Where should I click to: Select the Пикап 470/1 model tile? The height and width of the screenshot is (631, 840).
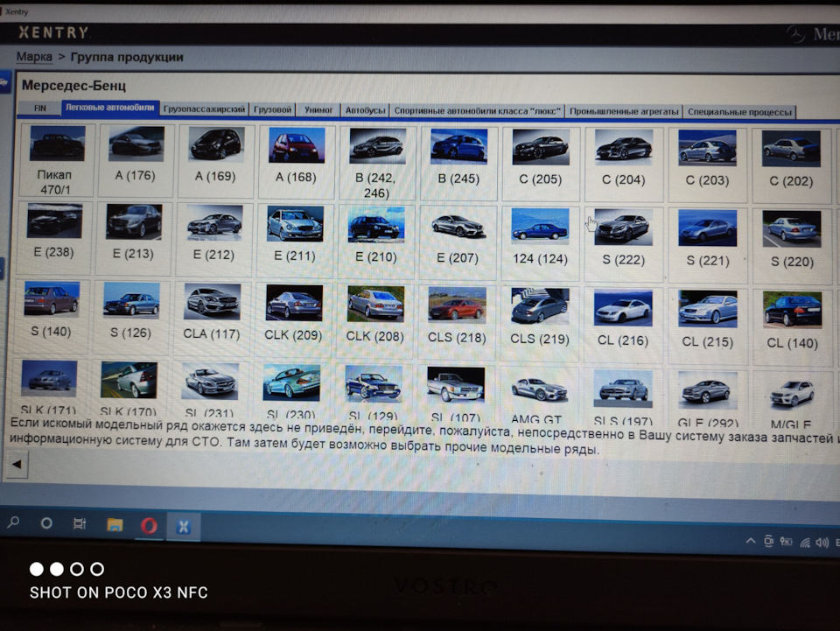pos(56,160)
